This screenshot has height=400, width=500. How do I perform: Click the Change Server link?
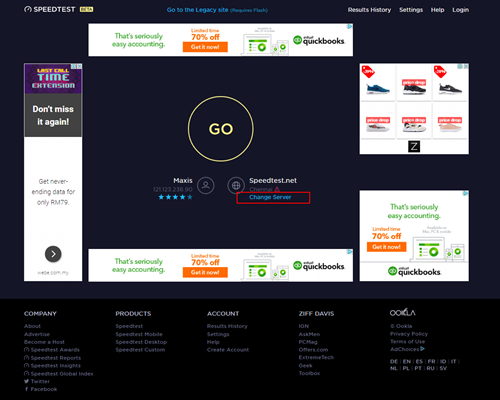[x=270, y=197]
